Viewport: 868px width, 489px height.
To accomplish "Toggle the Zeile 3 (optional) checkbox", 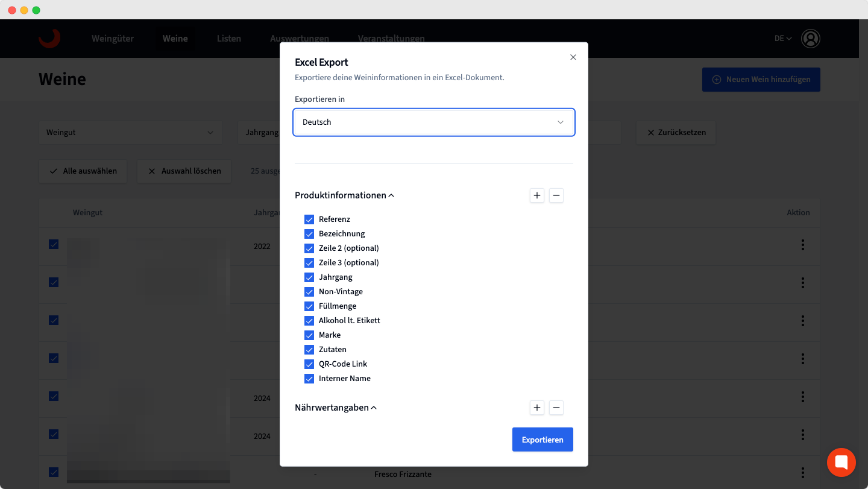I will (309, 263).
